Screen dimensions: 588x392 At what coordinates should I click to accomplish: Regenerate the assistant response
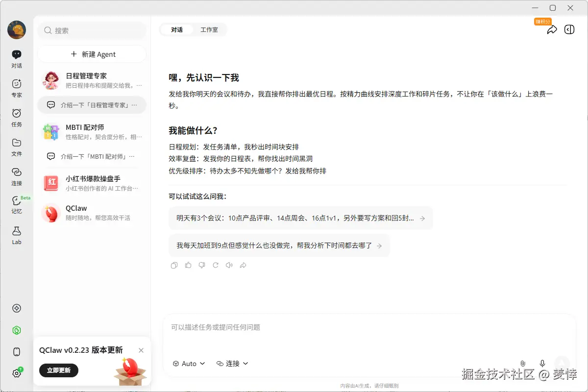pyautogui.click(x=216, y=265)
